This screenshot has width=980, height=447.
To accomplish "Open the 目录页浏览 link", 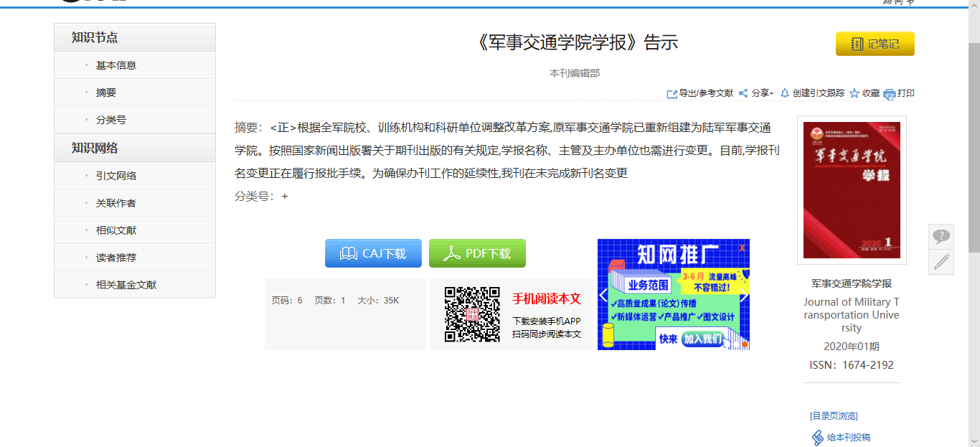I will pos(834,416).
